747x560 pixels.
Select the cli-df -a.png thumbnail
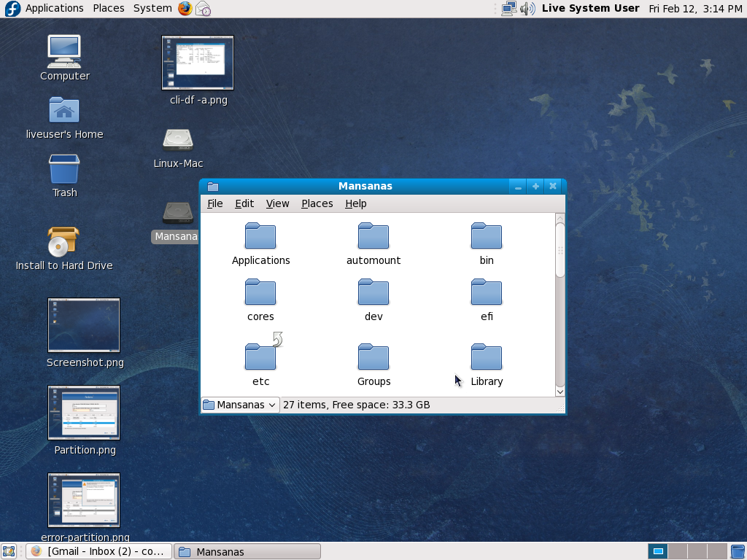[198, 63]
